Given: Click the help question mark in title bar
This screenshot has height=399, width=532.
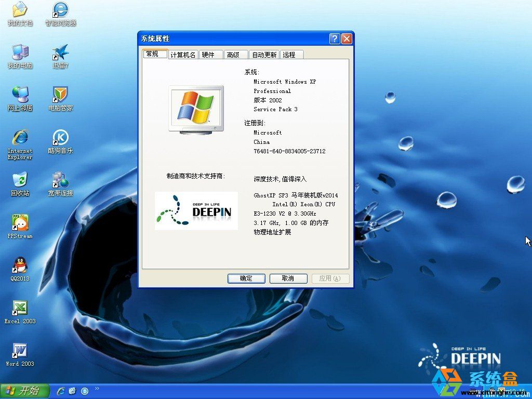Looking at the screenshot, I should [x=334, y=38].
